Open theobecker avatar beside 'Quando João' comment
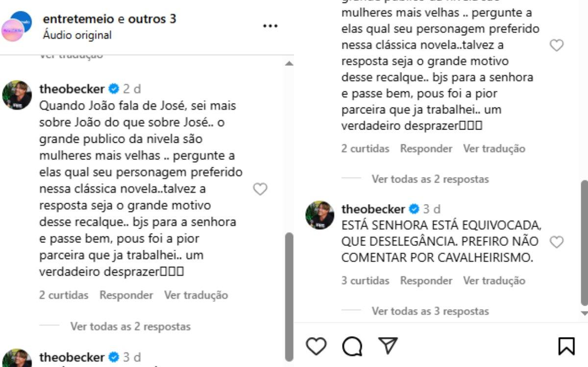Screen dimensions: 588x367 (17, 95)
